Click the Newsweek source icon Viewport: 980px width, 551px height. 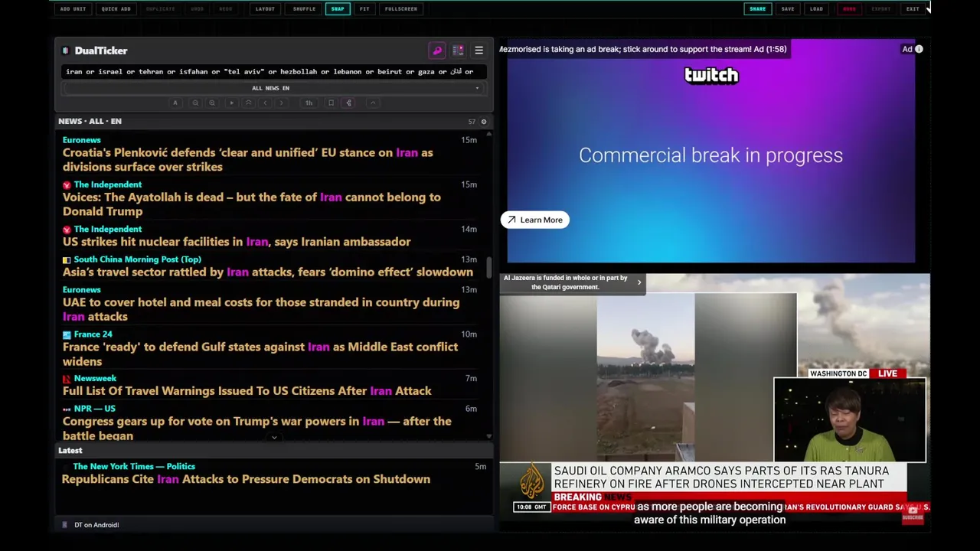click(x=67, y=379)
